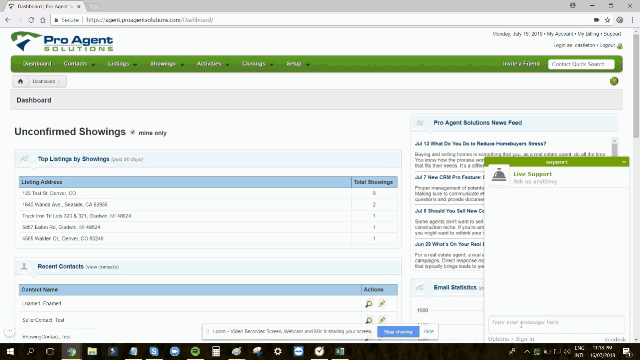Click the news feed scrollbar up arrow
The image size is (640, 360).
coord(614,140)
